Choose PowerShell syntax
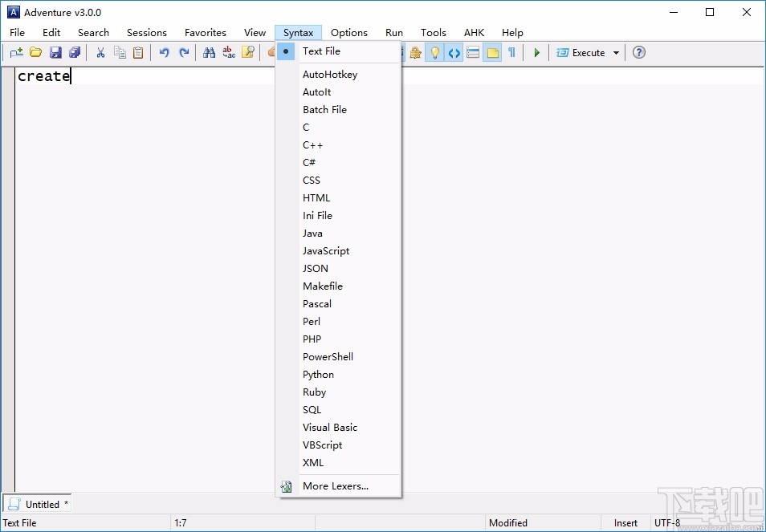 coord(338,357)
